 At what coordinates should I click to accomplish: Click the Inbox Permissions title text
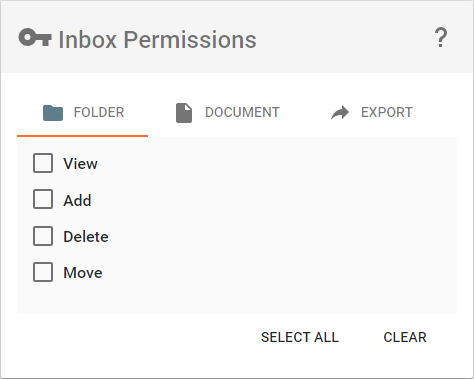point(157,40)
